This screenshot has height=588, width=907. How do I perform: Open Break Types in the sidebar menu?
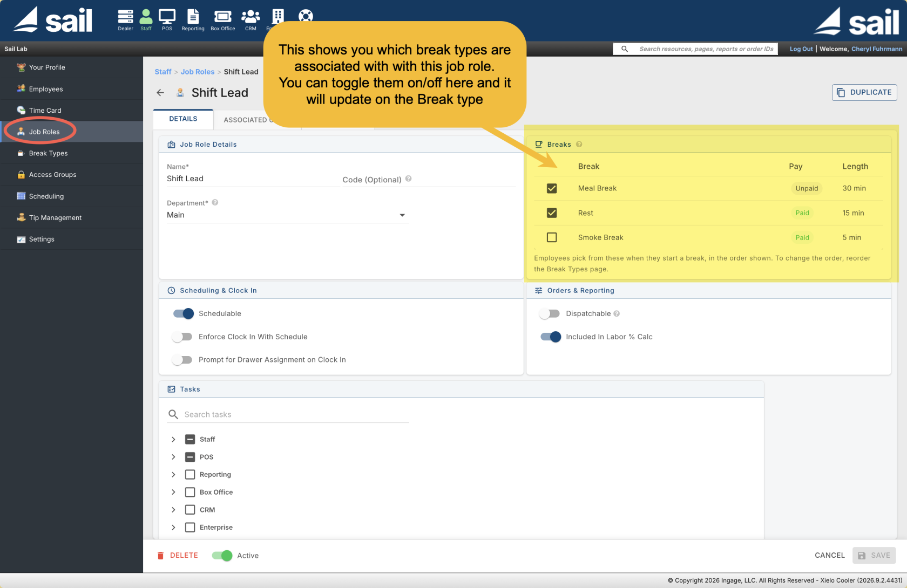(71, 153)
